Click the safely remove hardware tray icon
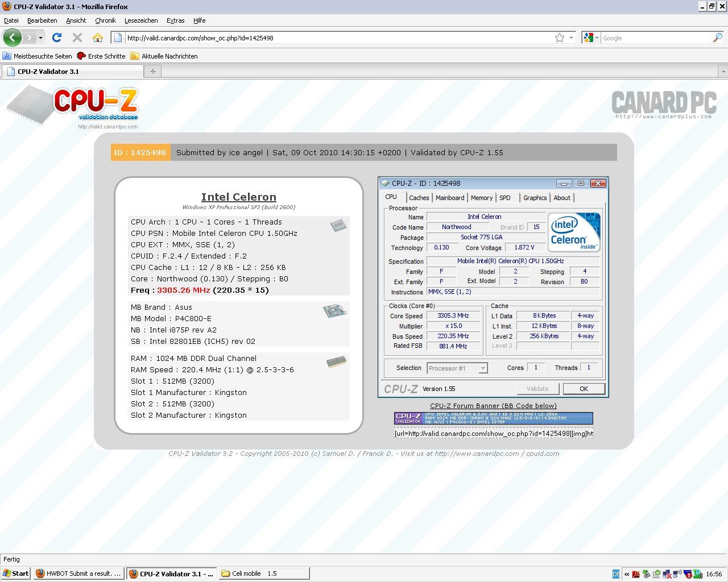The height and width of the screenshot is (582, 728). click(x=647, y=574)
